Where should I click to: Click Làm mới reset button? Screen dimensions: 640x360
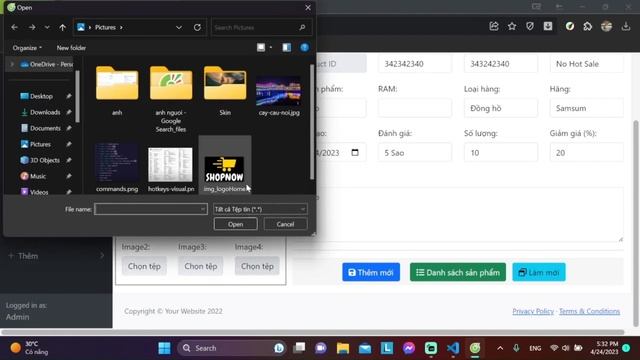[539, 272]
